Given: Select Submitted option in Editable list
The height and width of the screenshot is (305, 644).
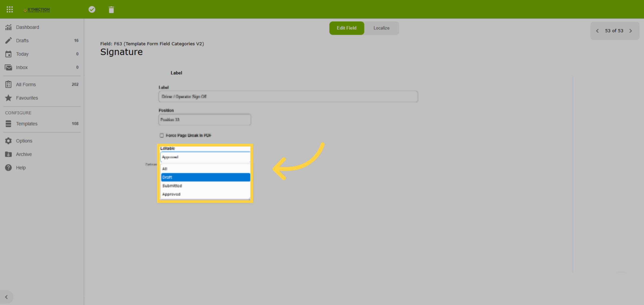Looking at the screenshot, I should 206,185.
